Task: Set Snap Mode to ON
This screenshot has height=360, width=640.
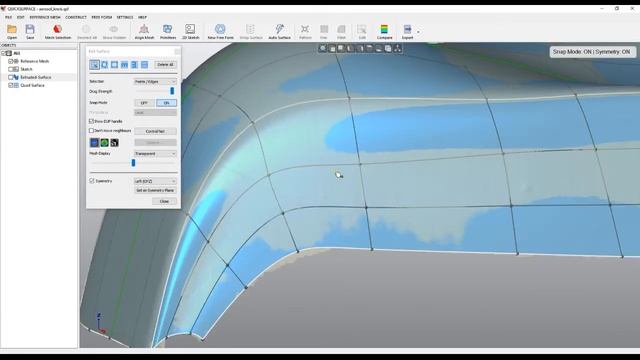Action: pyautogui.click(x=166, y=103)
